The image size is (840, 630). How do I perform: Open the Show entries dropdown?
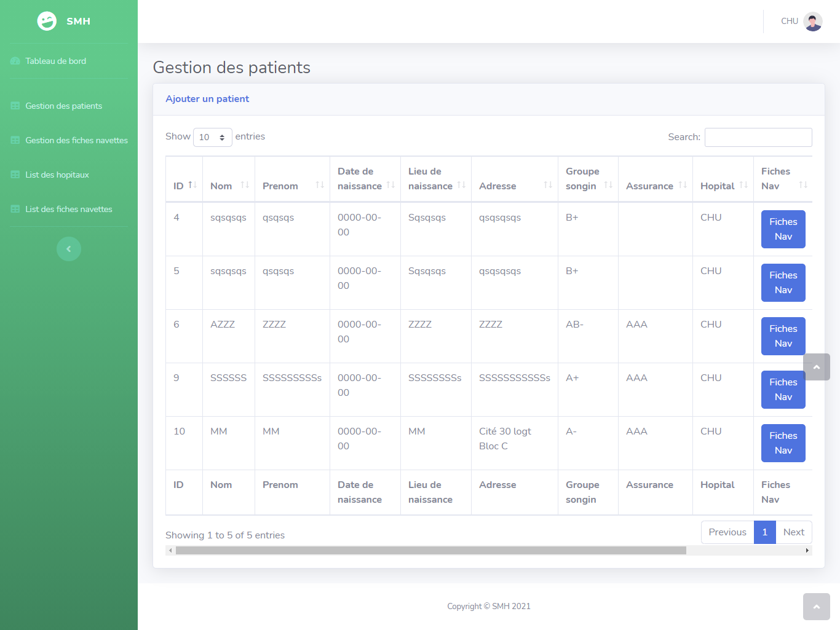[x=212, y=137]
